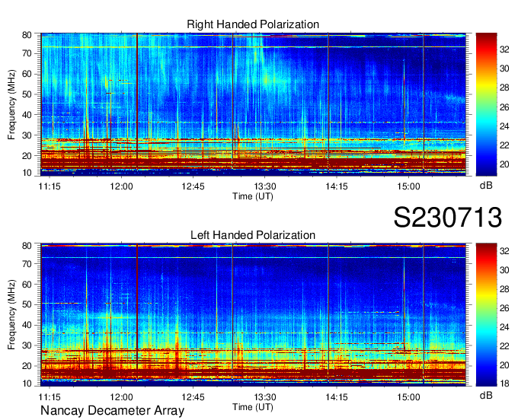Screen dimensions: 518x420
Task: Click the 11:15 time tick on the Left Handed plot
Action: click(50, 396)
